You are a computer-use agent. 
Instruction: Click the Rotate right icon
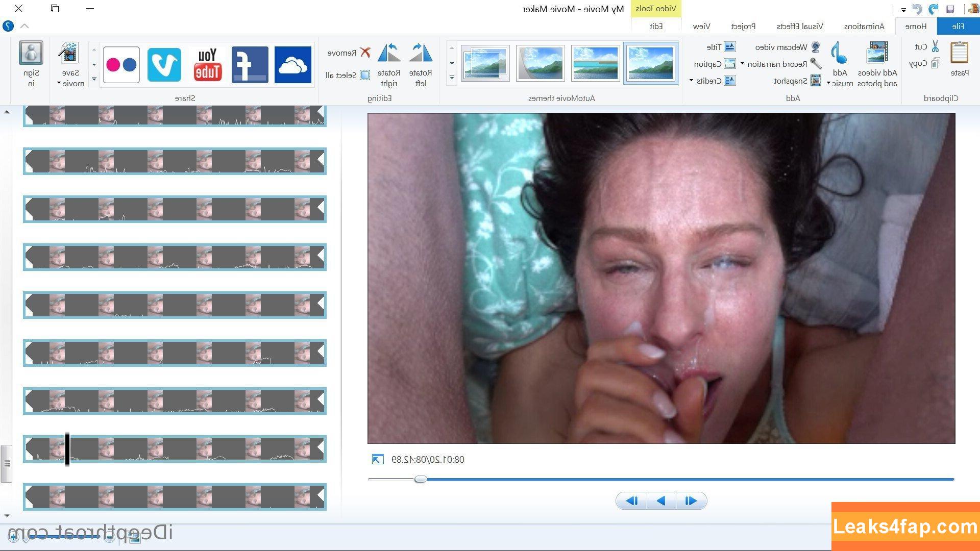389,53
